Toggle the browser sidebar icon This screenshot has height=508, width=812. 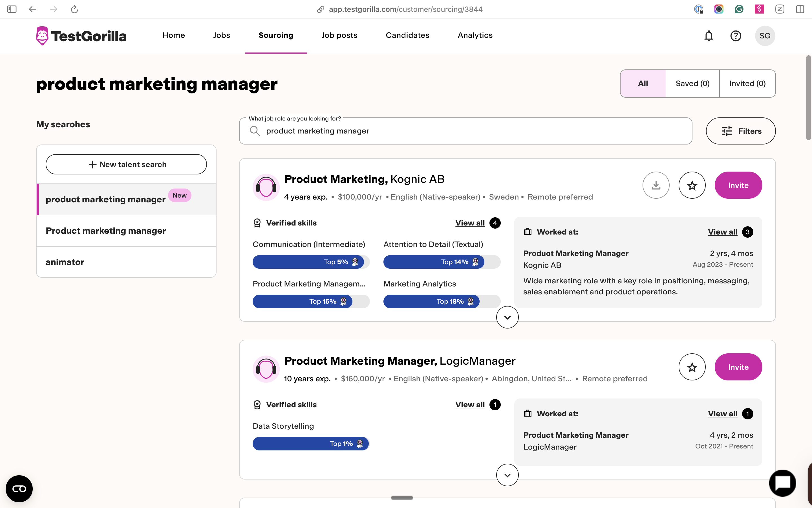[x=12, y=9]
